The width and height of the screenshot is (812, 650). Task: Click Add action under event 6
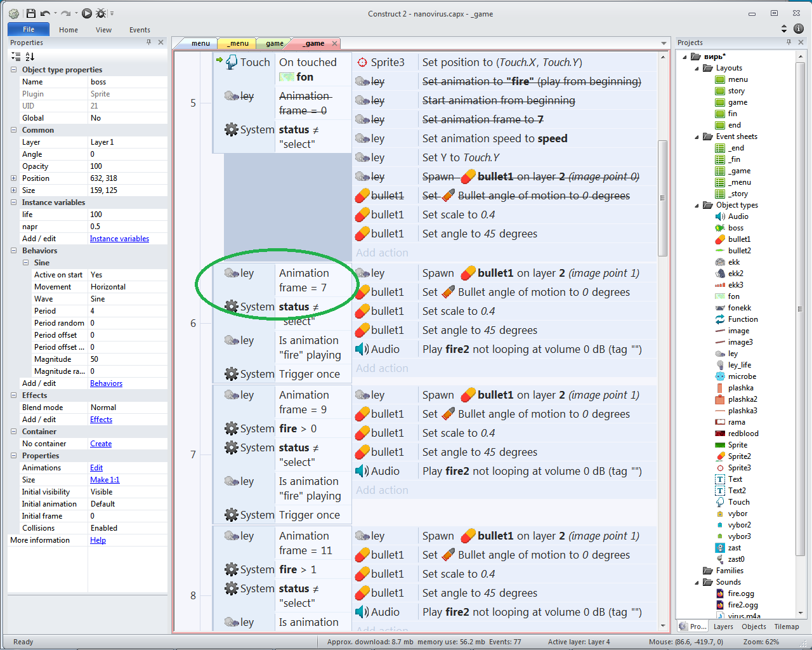pyautogui.click(x=382, y=368)
